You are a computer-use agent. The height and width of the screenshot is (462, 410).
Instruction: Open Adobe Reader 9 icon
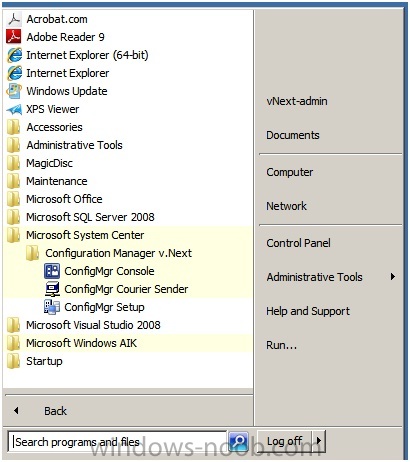coord(14,37)
